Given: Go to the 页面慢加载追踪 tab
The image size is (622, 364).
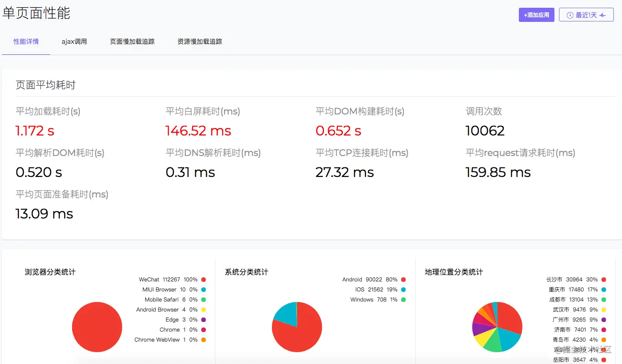Looking at the screenshot, I should (x=132, y=42).
